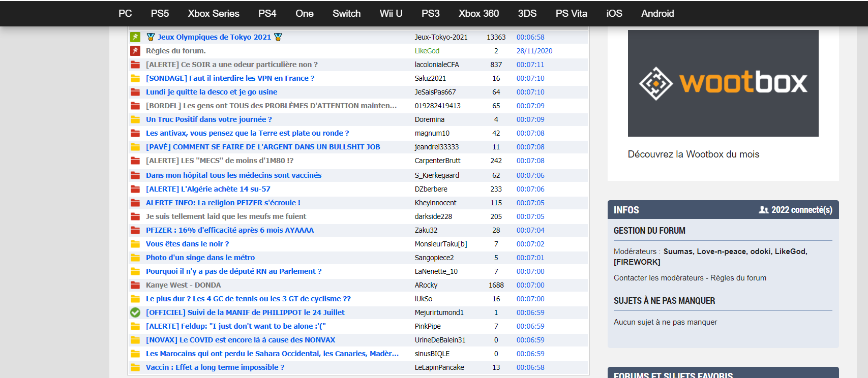This screenshot has height=378, width=868.
Task: Click the red folder icon beside Lundi je quitte la desco
Action: click(x=135, y=92)
